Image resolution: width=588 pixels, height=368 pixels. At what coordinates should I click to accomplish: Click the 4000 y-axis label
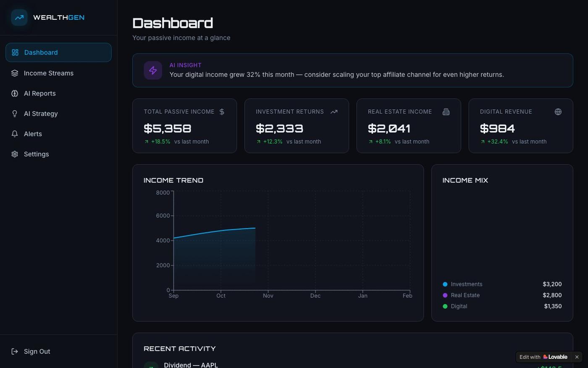(x=163, y=241)
